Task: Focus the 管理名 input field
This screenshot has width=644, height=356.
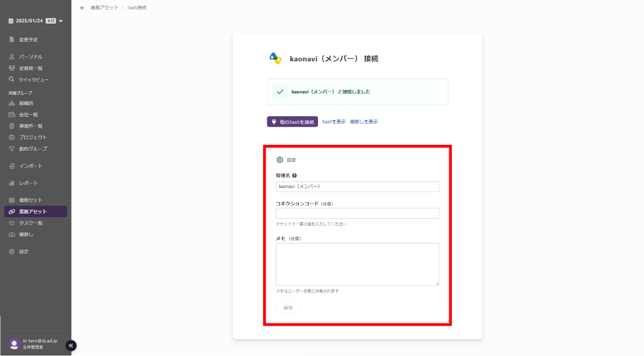Action: (357, 187)
